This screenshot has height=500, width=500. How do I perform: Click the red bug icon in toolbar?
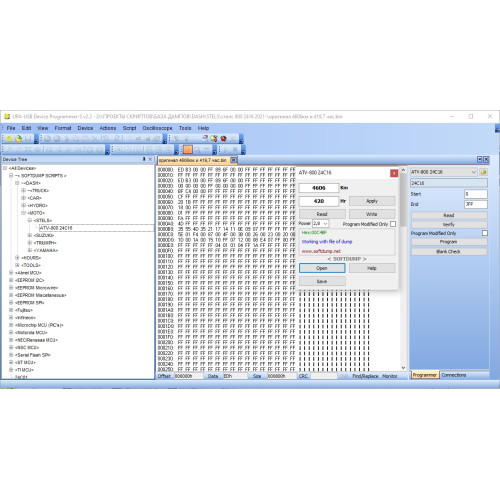[223, 138]
